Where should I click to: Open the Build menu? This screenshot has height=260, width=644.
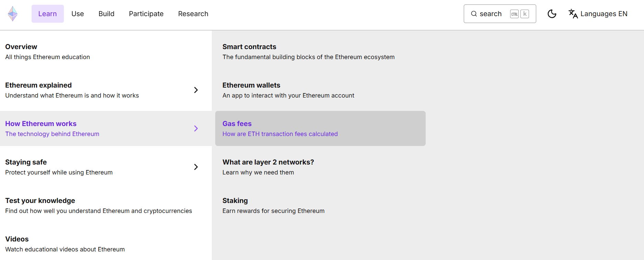[x=106, y=14]
